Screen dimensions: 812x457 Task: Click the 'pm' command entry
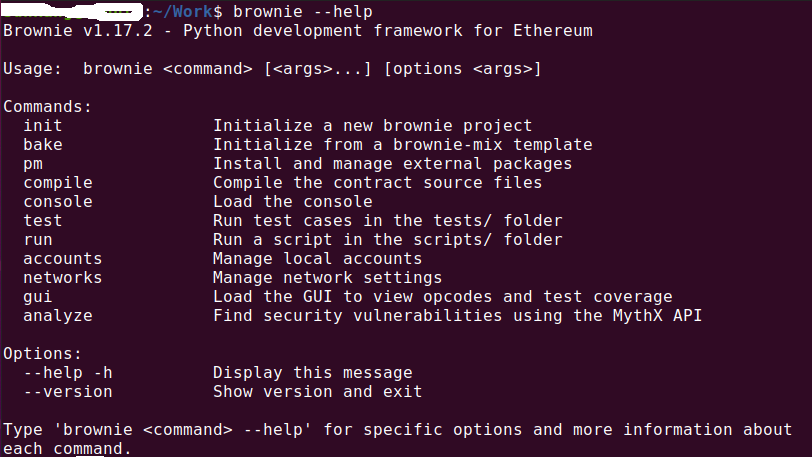pyautogui.click(x=33, y=164)
